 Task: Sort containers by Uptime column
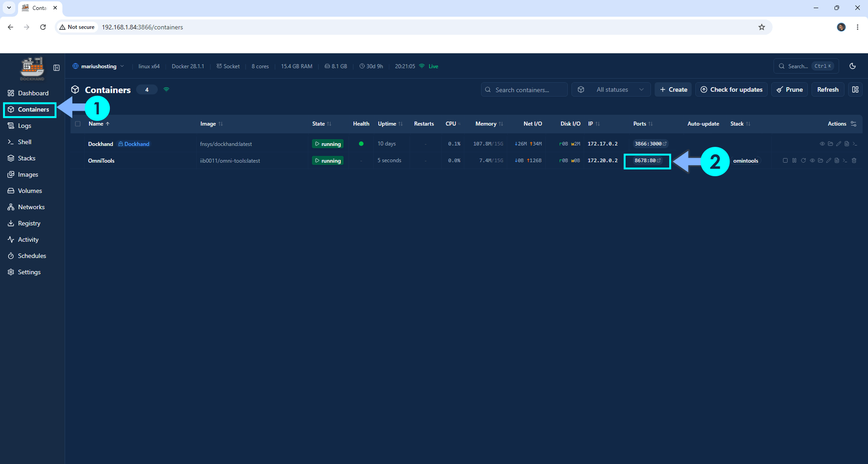390,124
